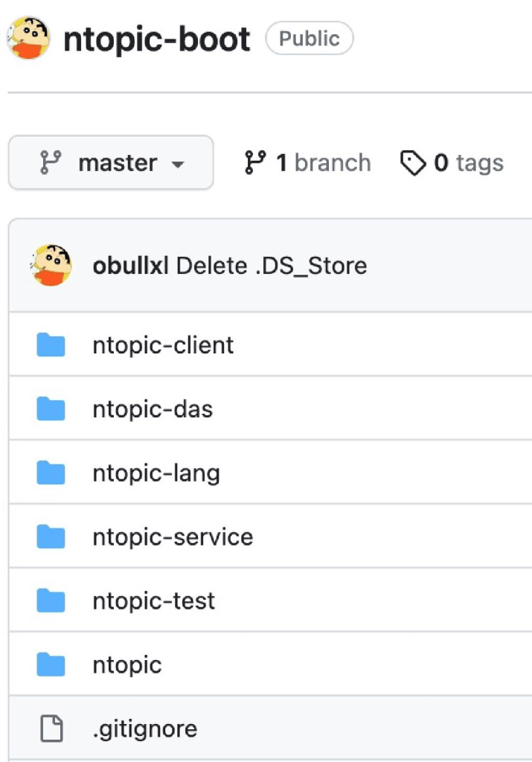Open the ntopic-client directory
Screen dimensions: 532x762
(163, 345)
